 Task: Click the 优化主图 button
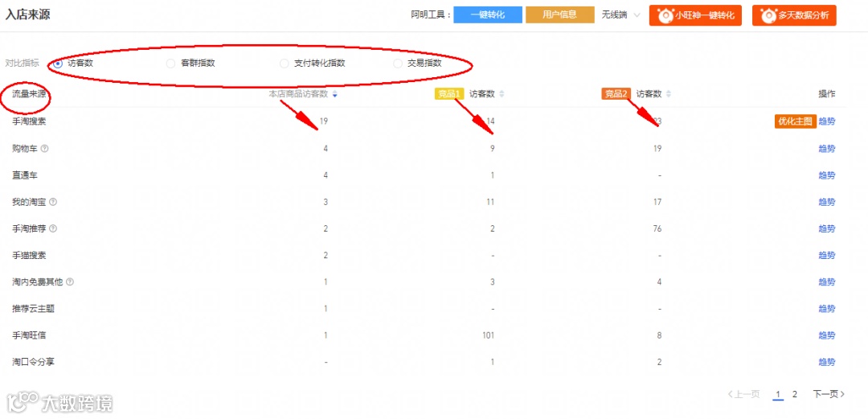(x=796, y=122)
